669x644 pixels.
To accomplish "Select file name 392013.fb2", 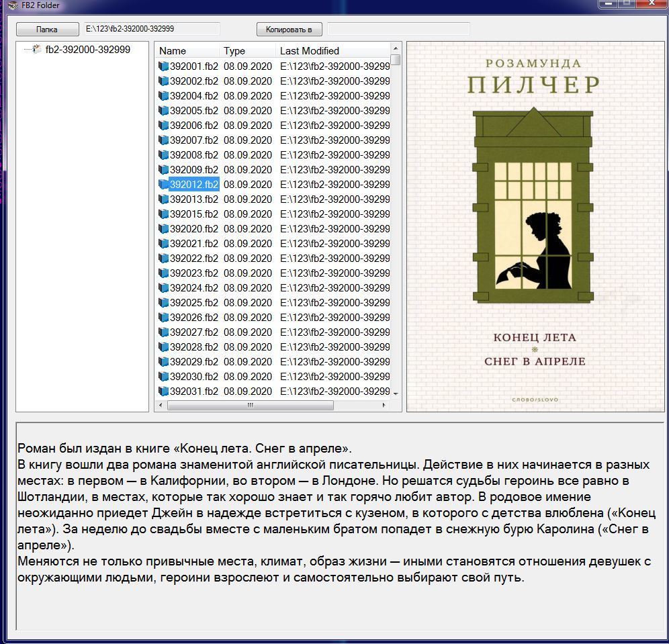I will coord(194,199).
